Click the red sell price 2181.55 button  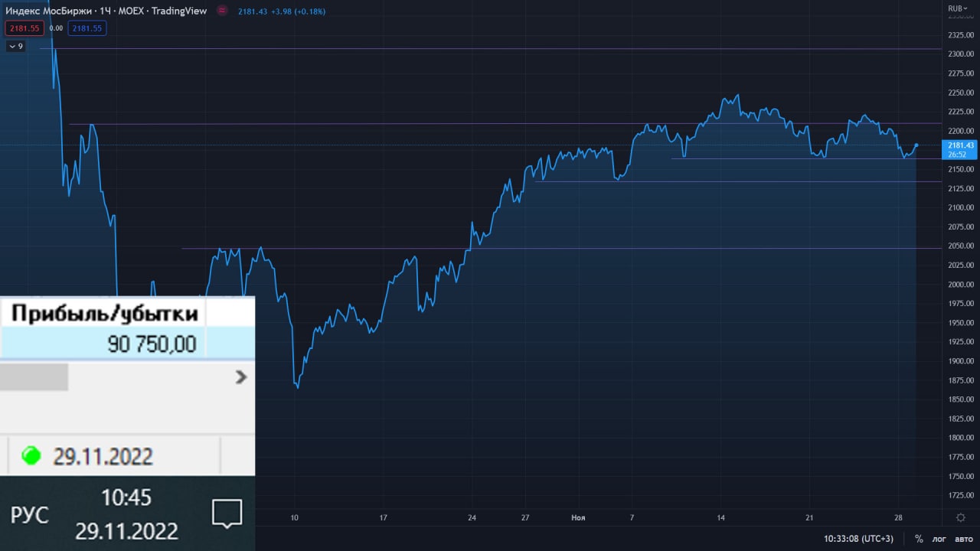pyautogui.click(x=24, y=28)
